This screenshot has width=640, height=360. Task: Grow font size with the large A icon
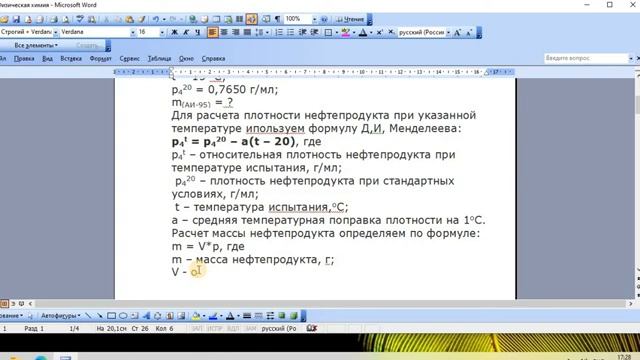(x=457, y=32)
